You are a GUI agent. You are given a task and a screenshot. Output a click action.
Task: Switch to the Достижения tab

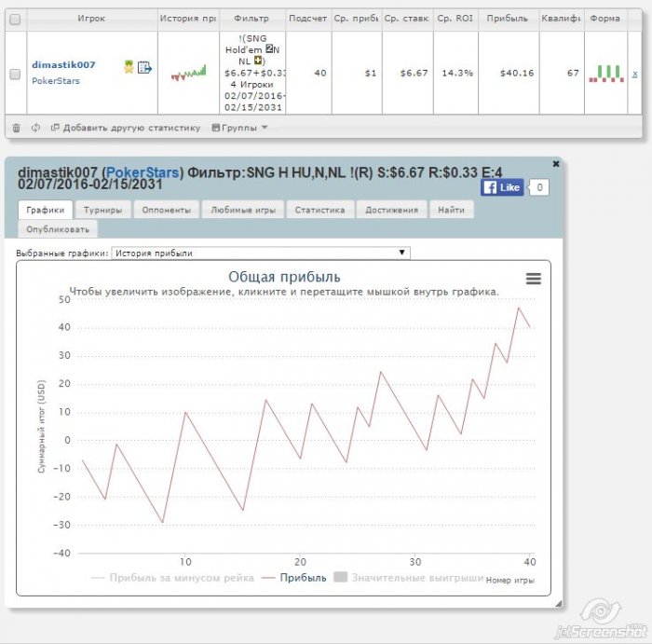(392, 210)
